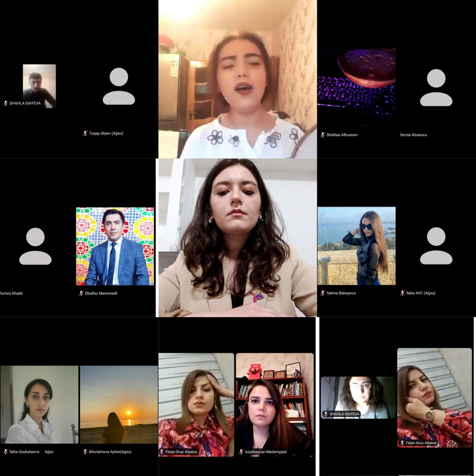
Task: Click the name label Sakina Babayeva
Action: [x=341, y=293]
